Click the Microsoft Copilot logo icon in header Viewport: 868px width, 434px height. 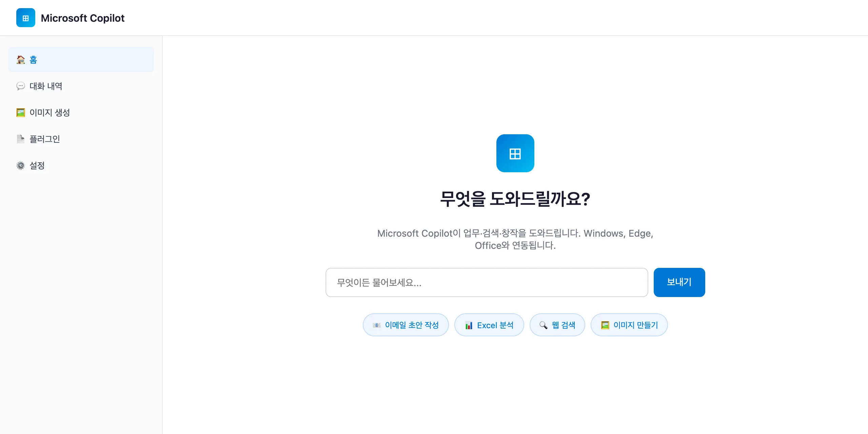coord(26,18)
